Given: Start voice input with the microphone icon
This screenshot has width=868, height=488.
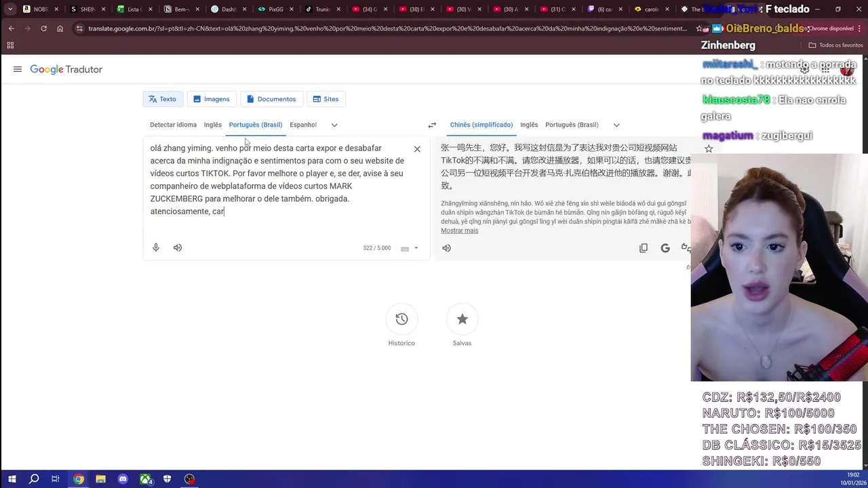Looking at the screenshot, I should (x=156, y=247).
